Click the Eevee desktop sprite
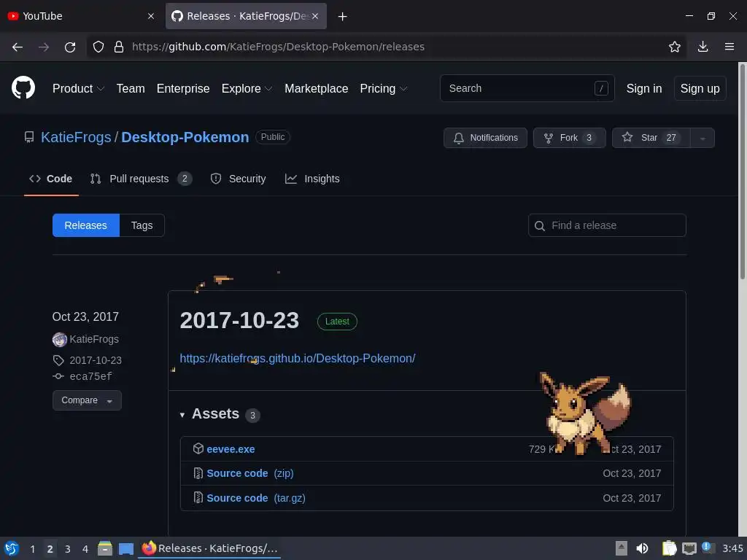 click(x=585, y=413)
